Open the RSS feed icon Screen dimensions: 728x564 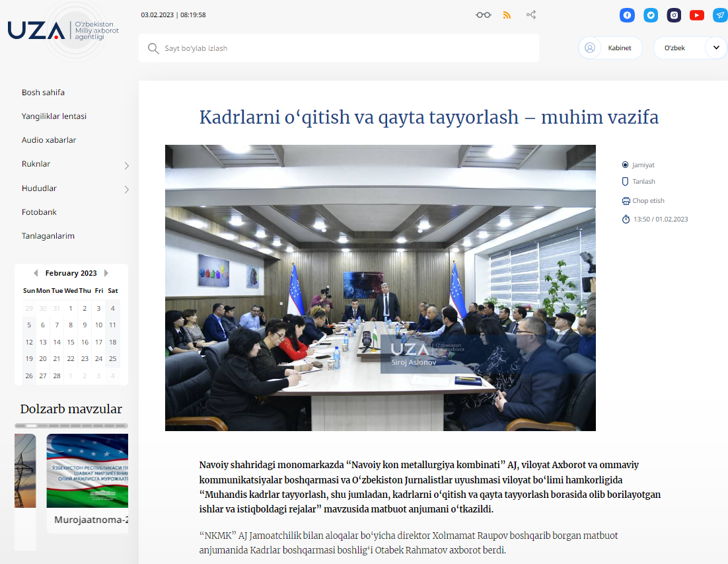[x=507, y=15]
